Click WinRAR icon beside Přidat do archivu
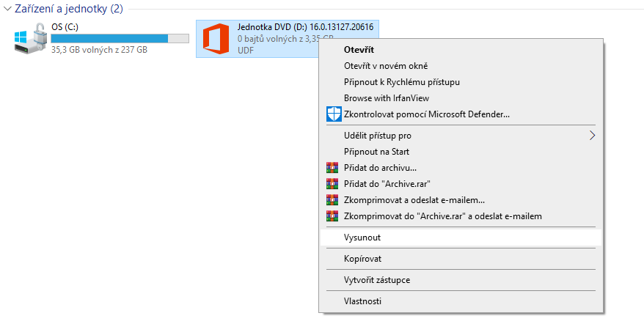The width and height of the screenshot is (644, 335). tap(332, 167)
